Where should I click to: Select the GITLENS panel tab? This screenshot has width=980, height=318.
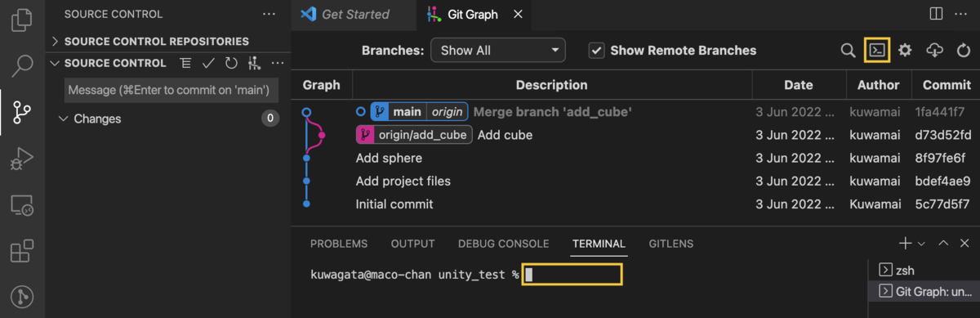pos(670,244)
